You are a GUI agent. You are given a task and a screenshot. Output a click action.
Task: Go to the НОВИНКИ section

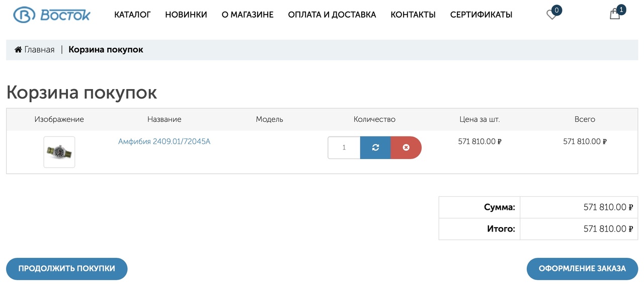coord(186,15)
